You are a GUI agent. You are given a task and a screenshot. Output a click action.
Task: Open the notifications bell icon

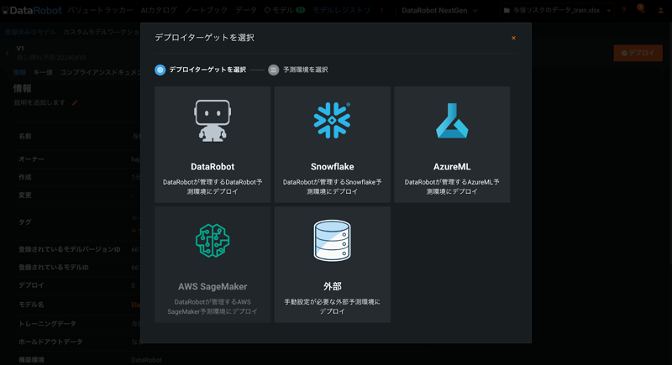[x=641, y=9]
